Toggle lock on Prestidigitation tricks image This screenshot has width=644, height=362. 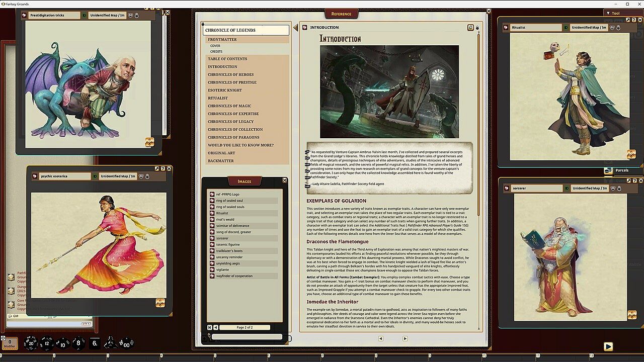[137, 16]
